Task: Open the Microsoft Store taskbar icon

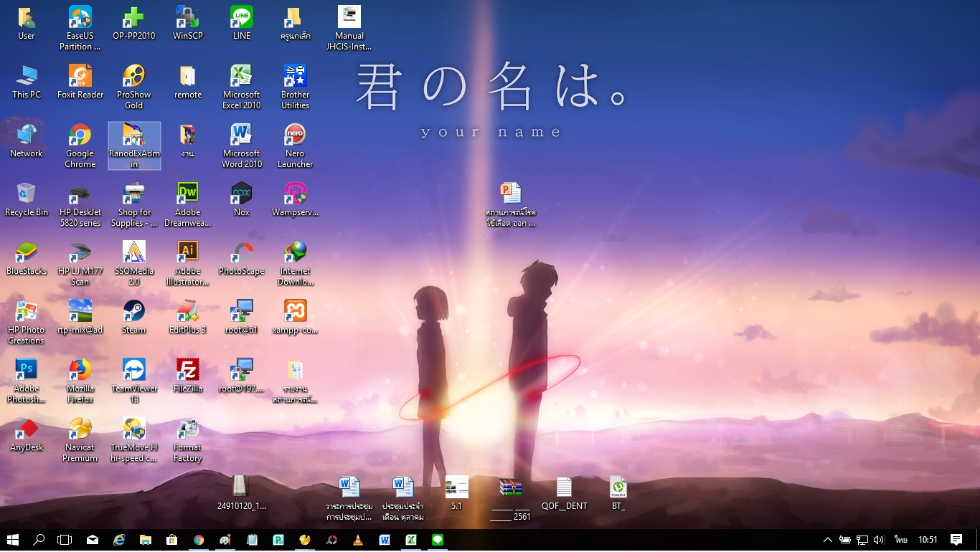Action: 172,540
